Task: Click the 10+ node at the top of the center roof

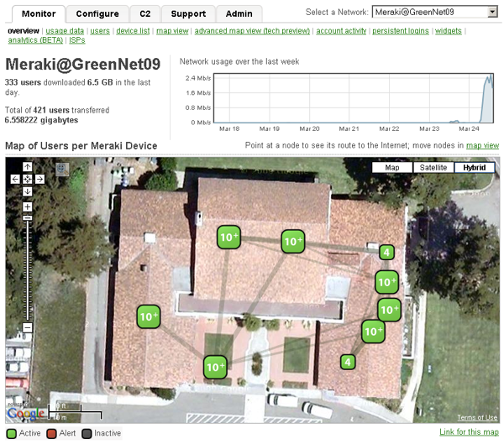Action: point(228,237)
